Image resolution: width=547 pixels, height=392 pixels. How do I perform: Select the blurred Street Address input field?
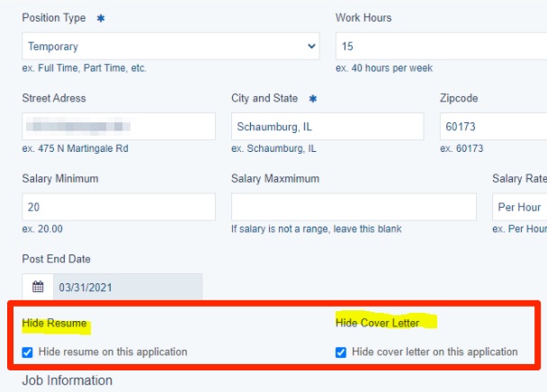pos(119,126)
